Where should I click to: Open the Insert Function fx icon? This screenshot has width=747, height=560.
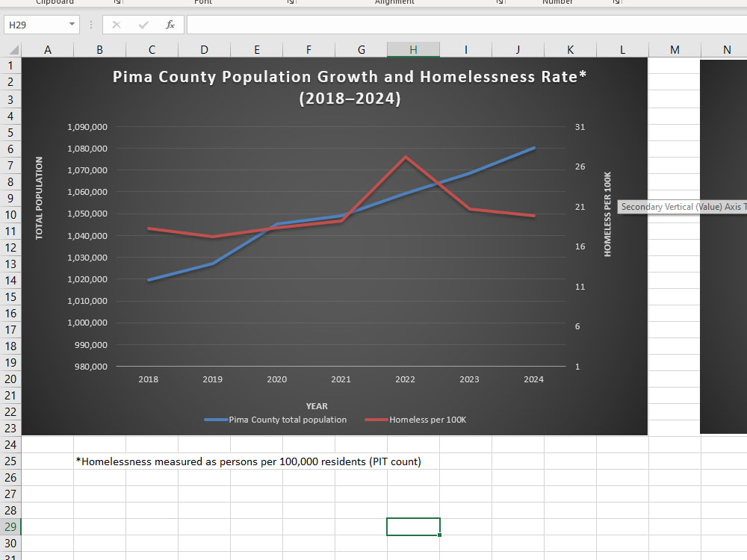(170, 25)
